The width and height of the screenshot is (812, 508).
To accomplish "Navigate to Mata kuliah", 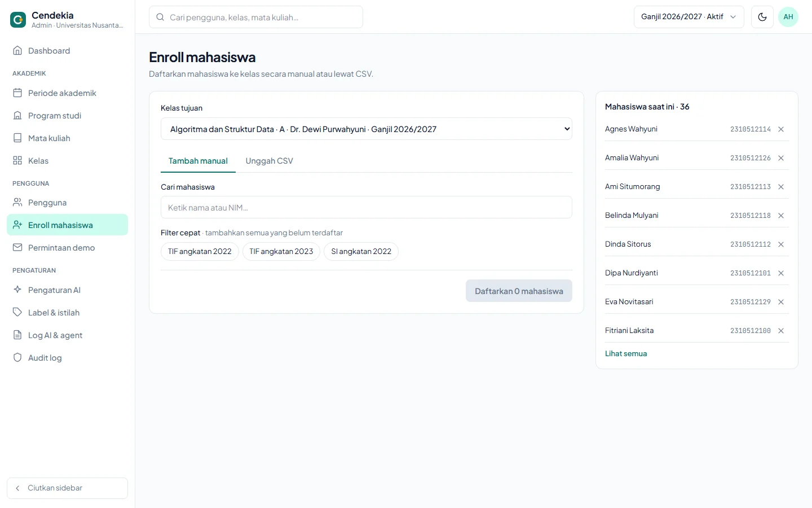I will (x=67, y=138).
